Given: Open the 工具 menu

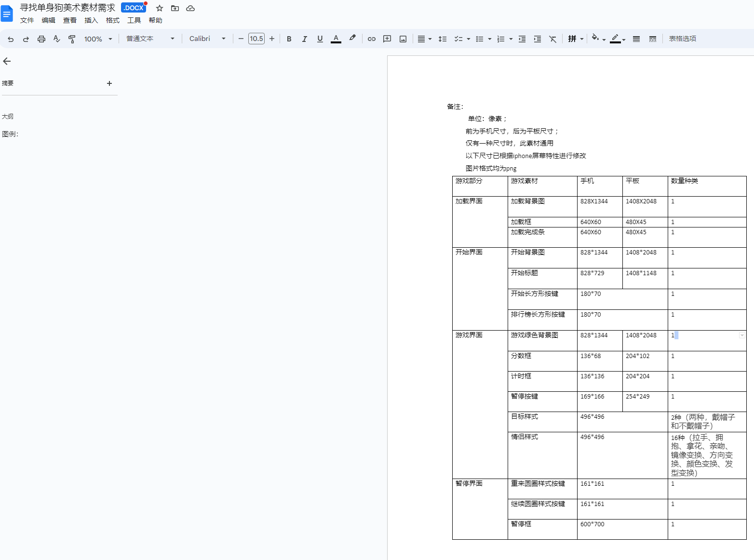Looking at the screenshot, I should [x=134, y=20].
